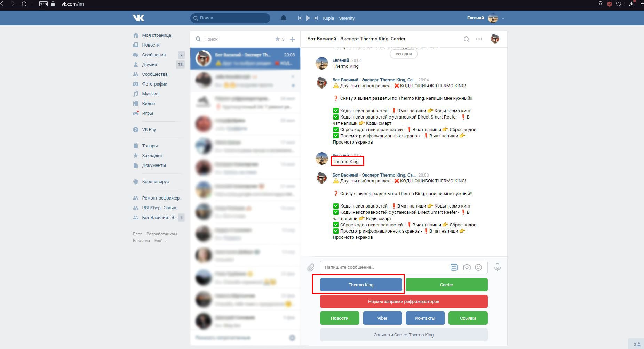Skip to next track in header player

[316, 18]
